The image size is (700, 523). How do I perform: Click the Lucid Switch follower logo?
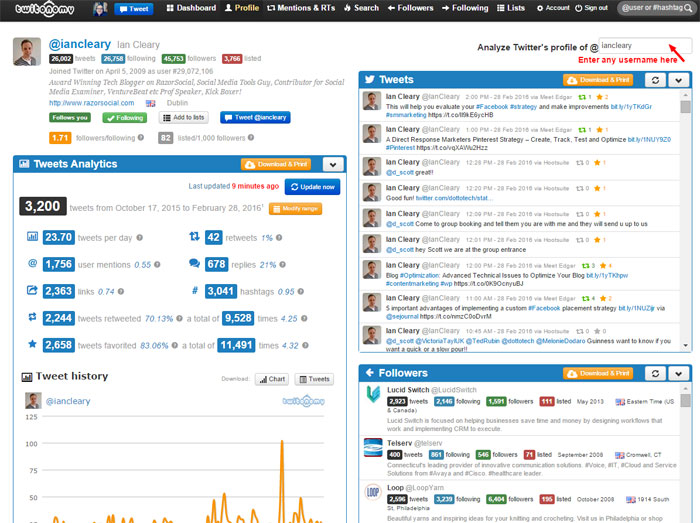pos(373,394)
